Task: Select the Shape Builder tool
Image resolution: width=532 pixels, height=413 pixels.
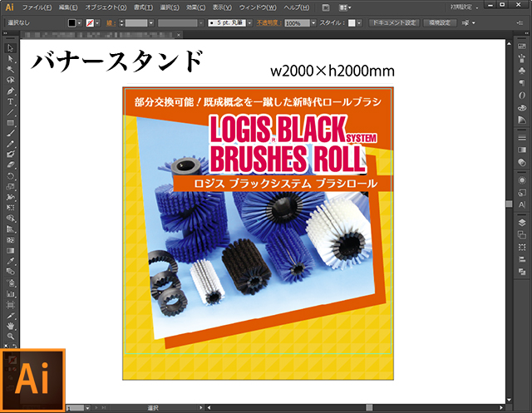Action: click(10, 219)
